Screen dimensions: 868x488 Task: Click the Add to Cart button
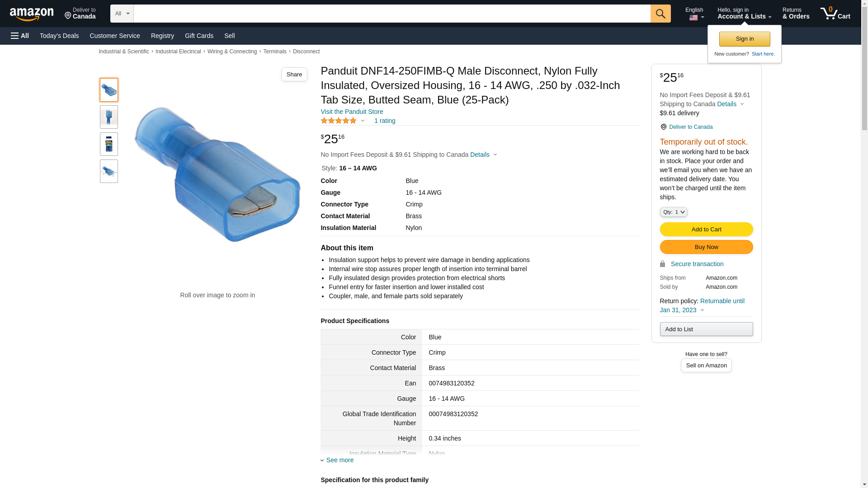tap(706, 230)
